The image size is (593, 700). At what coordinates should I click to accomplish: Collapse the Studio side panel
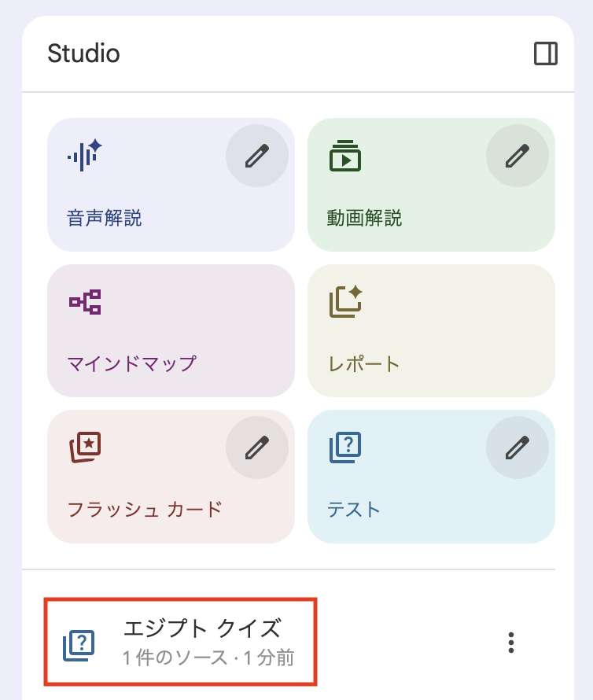tap(545, 53)
